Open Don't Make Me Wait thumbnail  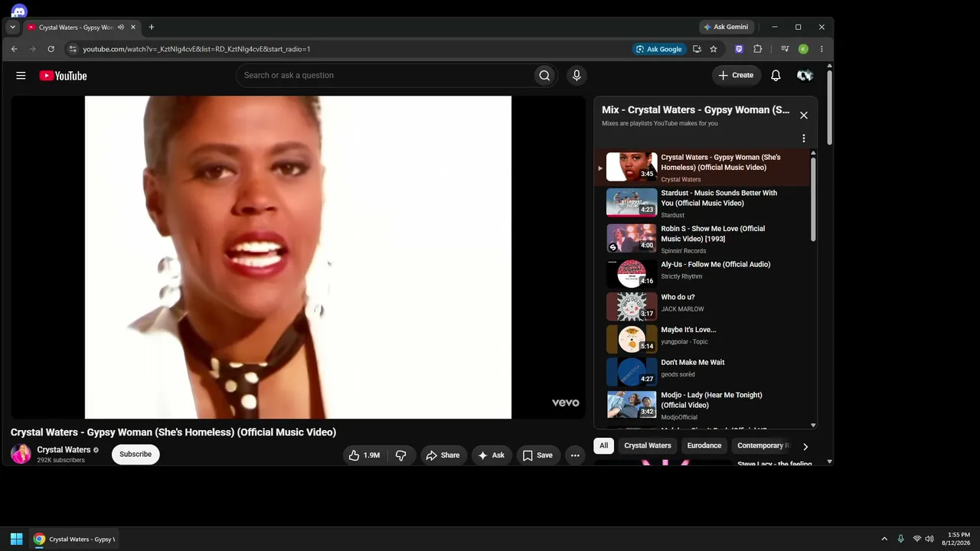pyautogui.click(x=632, y=372)
